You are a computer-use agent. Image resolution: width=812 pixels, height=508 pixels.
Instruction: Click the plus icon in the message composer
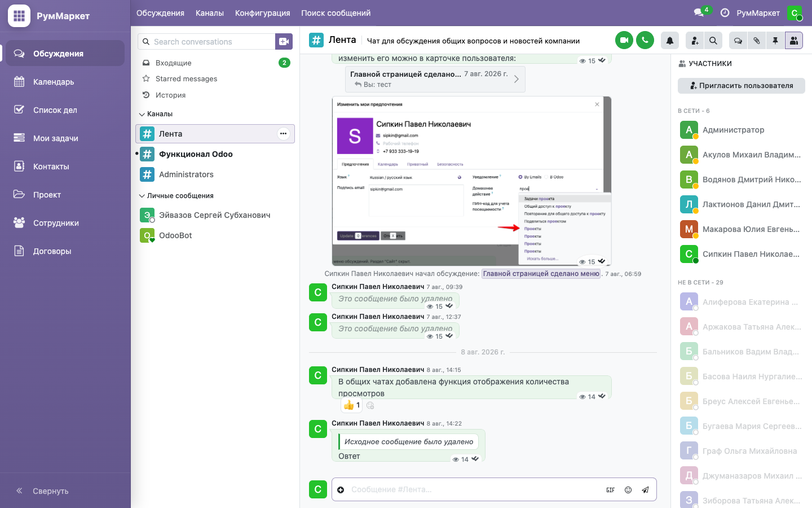pyautogui.click(x=341, y=490)
